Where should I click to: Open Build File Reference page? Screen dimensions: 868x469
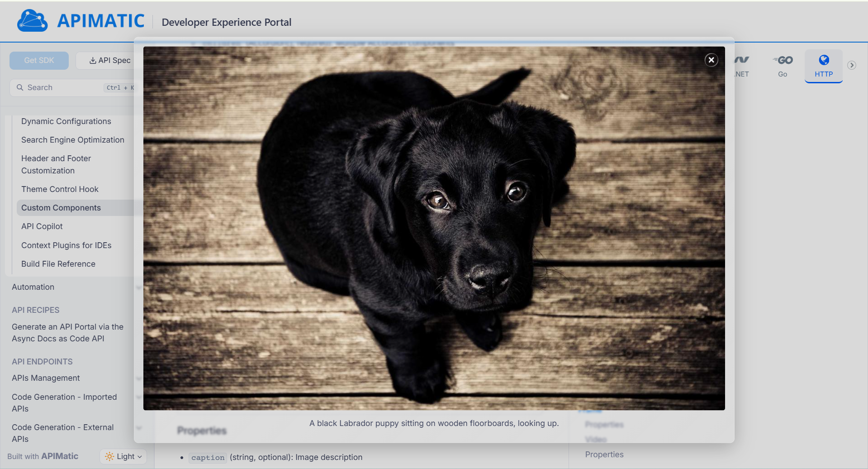pyautogui.click(x=58, y=264)
